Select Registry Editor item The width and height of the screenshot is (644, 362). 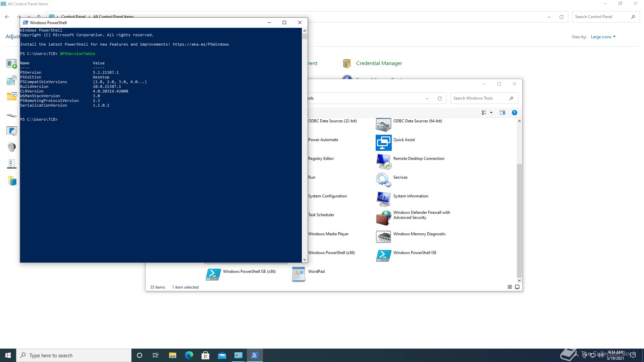point(321,159)
